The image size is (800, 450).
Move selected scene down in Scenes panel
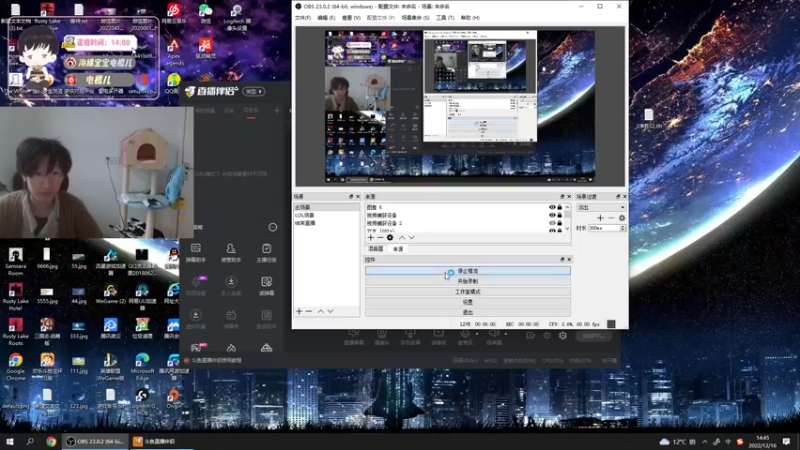[x=330, y=311]
